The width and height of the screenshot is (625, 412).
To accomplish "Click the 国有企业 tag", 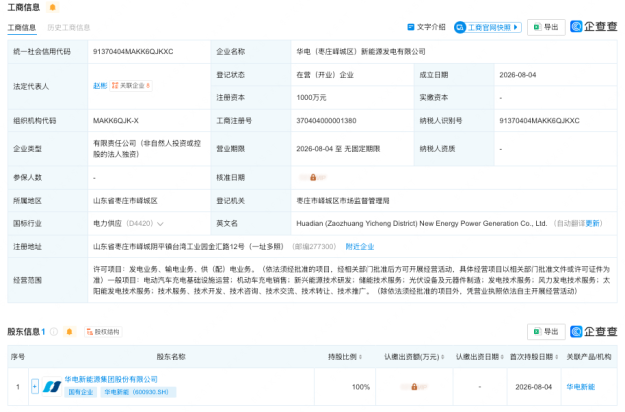I will [x=81, y=392].
